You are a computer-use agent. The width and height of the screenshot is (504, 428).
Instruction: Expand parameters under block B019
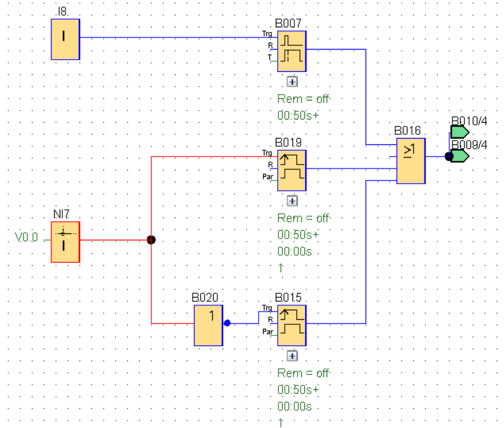pyautogui.click(x=292, y=201)
